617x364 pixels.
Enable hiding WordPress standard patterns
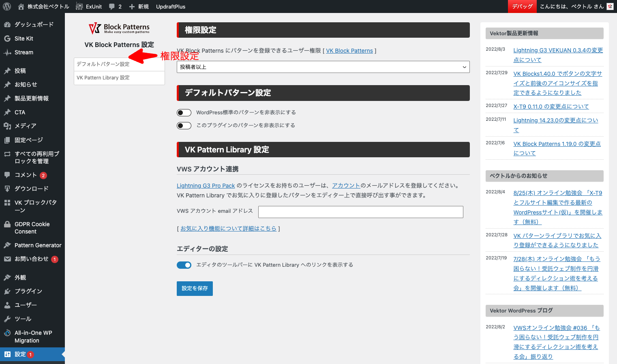(x=184, y=112)
